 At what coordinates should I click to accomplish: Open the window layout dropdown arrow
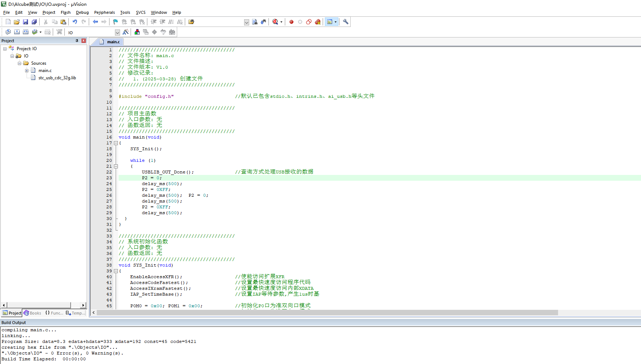pos(335,22)
